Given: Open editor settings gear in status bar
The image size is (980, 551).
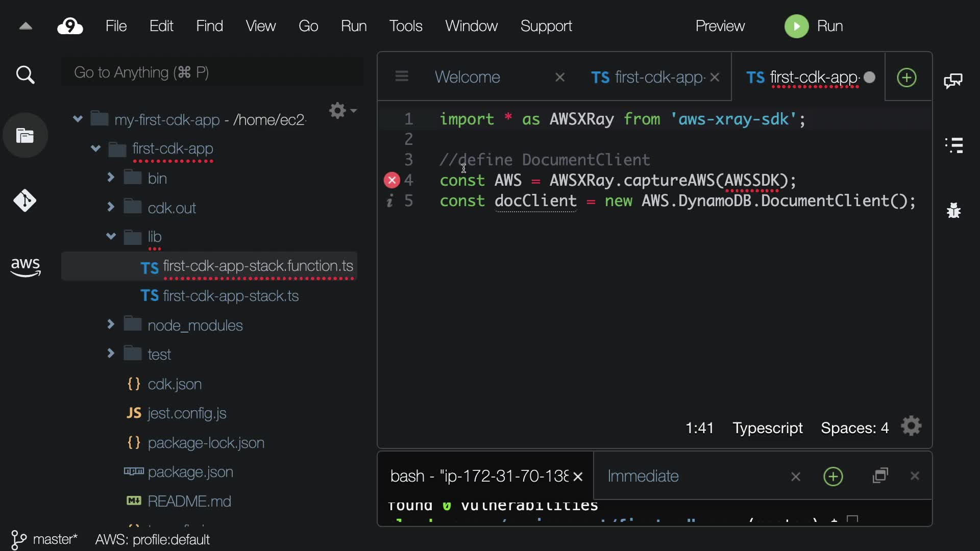Looking at the screenshot, I should tap(912, 427).
